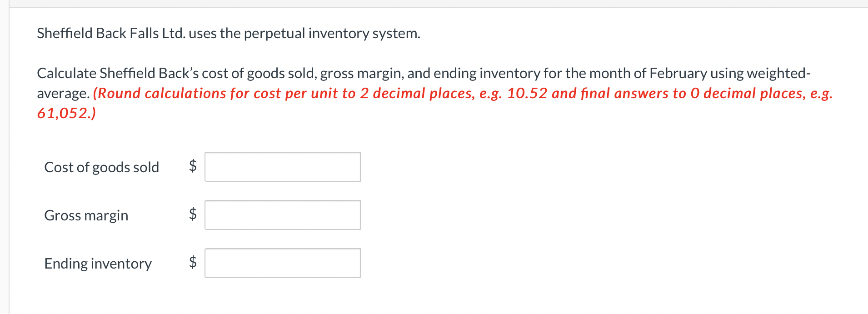
Task: Click the Cost of goods sold label
Action: 101,167
